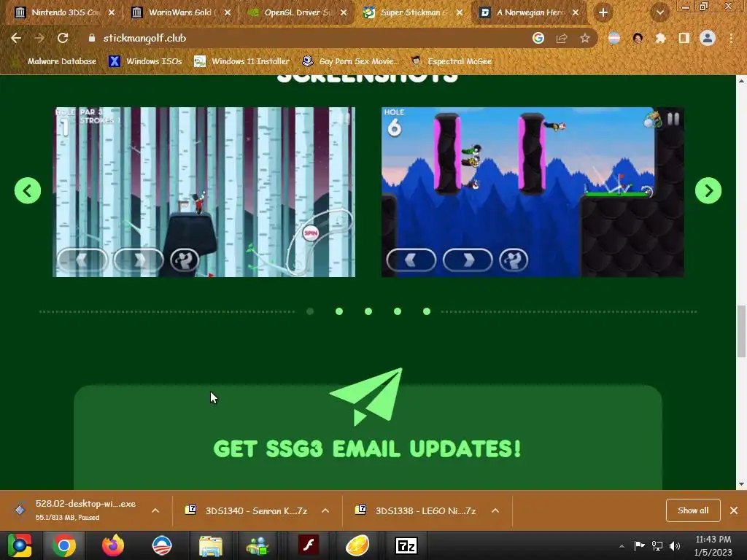The image size is (747, 560).
Task: Click the page vertical scrollbar thumb
Action: pos(741,331)
